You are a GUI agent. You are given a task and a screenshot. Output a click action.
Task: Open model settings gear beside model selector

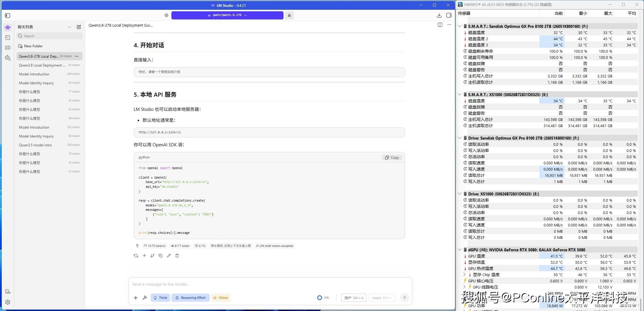pos(166,15)
